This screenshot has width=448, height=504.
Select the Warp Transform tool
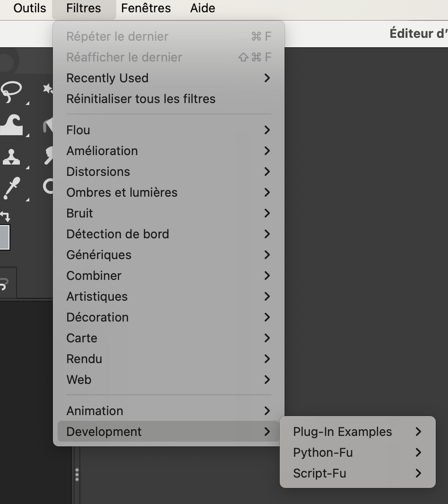coord(12,123)
